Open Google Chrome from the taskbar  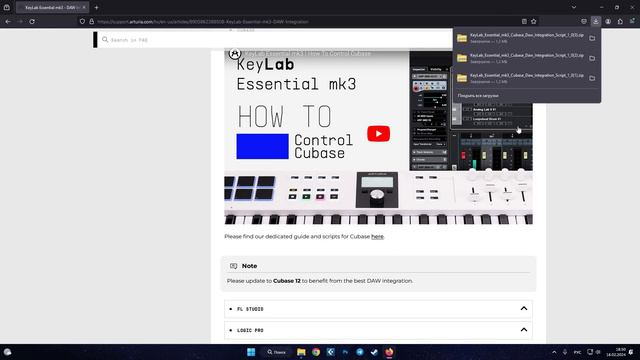click(x=316, y=352)
